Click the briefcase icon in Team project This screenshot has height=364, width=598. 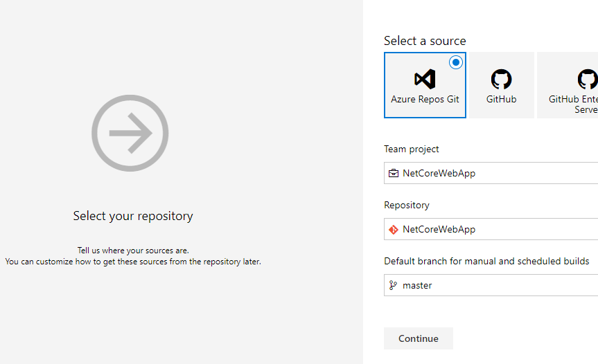point(394,173)
